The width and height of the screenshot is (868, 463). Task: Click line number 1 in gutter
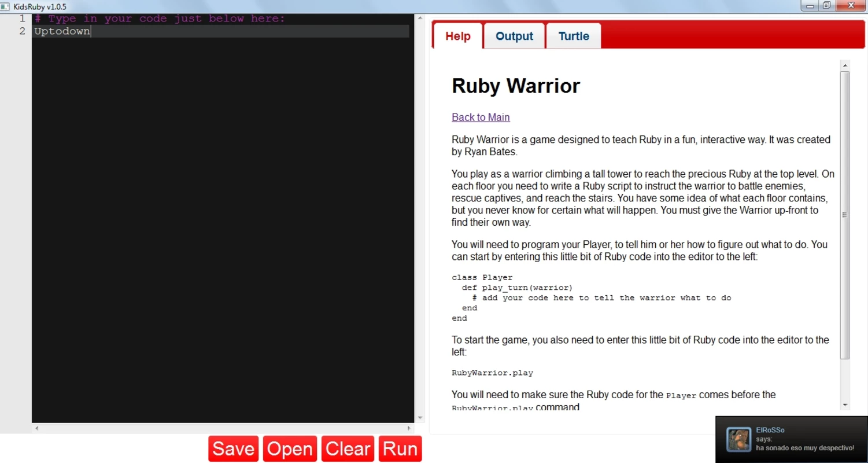(x=22, y=19)
